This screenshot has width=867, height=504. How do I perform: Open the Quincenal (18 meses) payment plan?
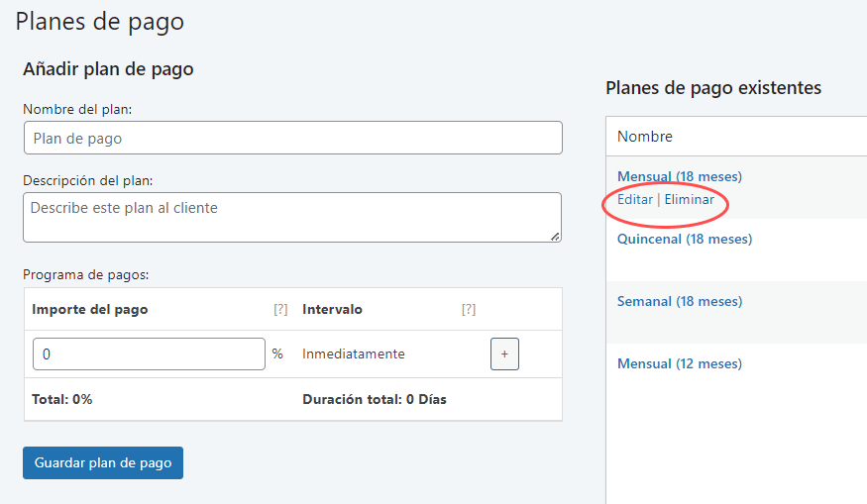(x=685, y=239)
